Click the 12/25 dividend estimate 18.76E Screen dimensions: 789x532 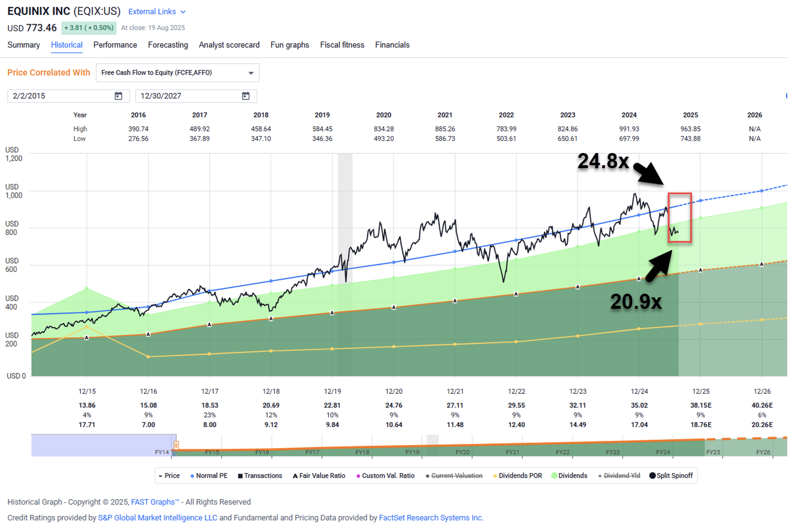[x=700, y=425]
